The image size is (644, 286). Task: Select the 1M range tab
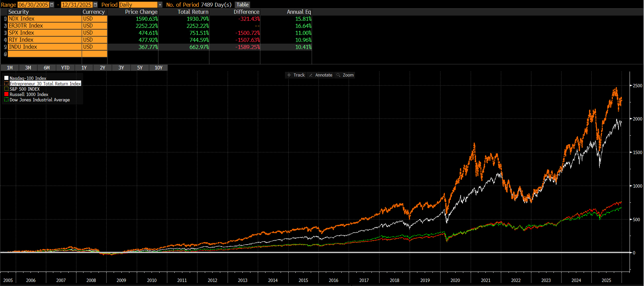point(10,68)
